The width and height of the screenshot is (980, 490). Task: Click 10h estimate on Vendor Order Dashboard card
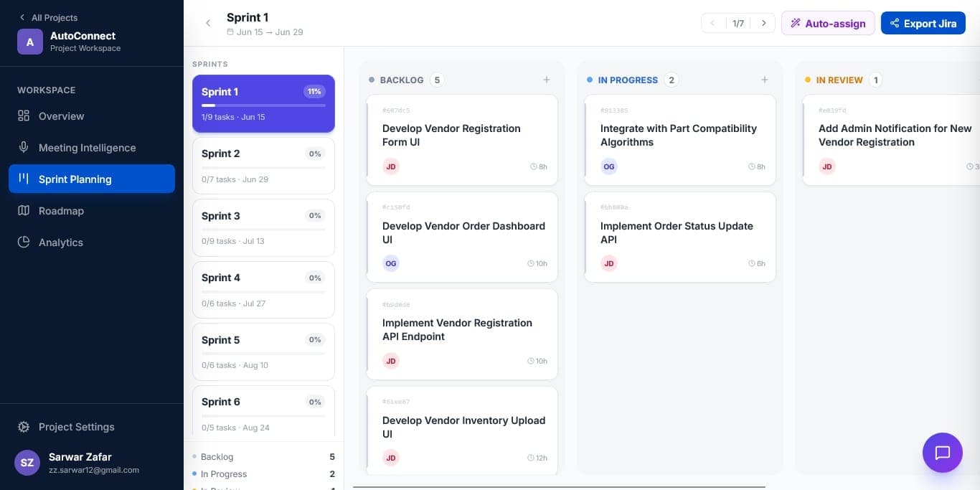[537, 263]
